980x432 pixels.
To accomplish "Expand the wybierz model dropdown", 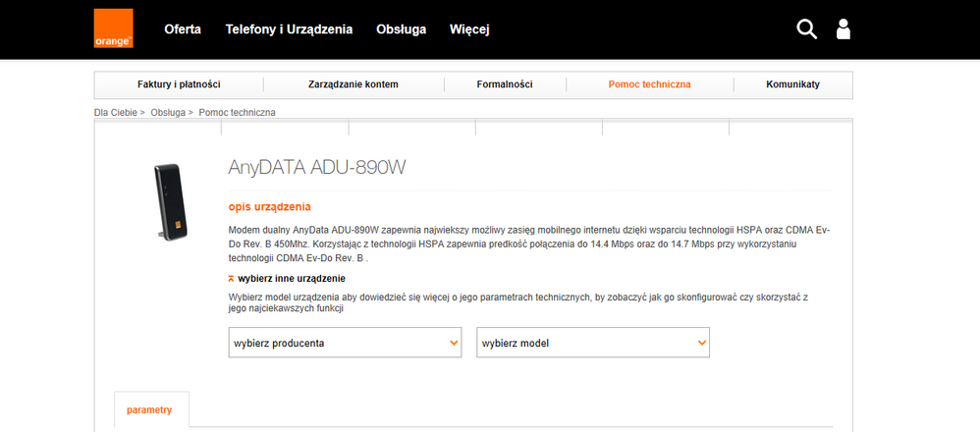I will 593,343.
